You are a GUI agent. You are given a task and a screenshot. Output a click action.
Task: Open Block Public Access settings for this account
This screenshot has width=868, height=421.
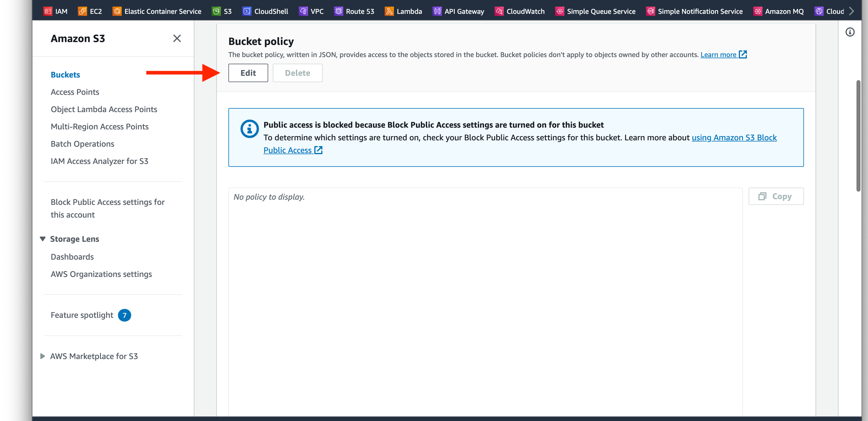click(108, 208)
